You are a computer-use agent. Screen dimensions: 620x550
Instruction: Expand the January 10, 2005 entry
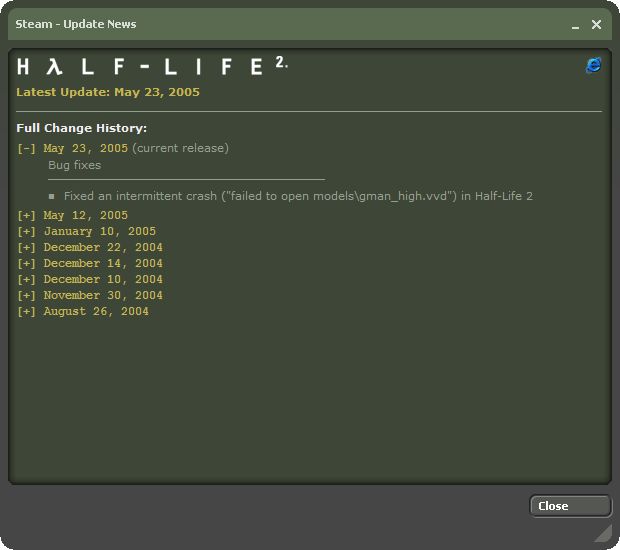26,232
